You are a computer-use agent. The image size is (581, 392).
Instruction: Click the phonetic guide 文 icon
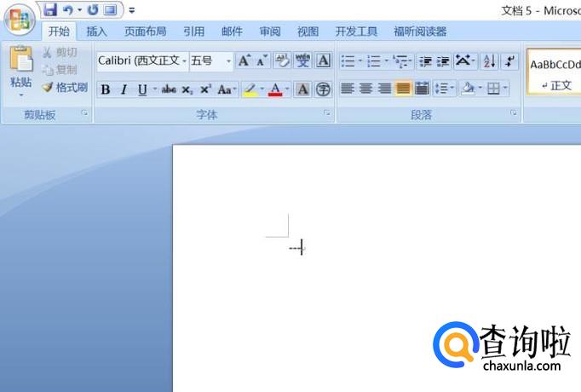(x=302, y=61)
